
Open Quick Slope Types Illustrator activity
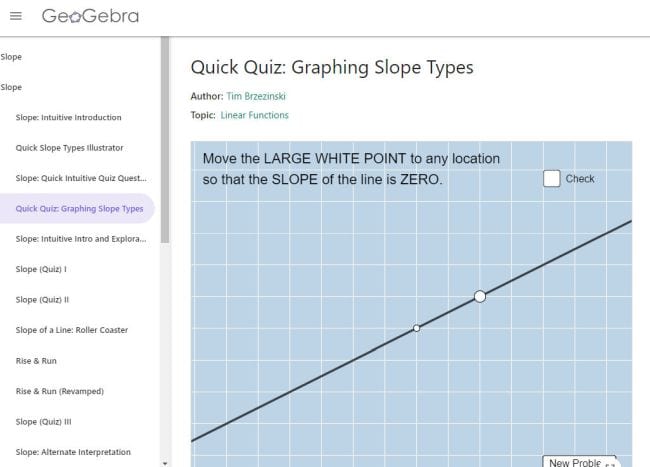[69, 148]
